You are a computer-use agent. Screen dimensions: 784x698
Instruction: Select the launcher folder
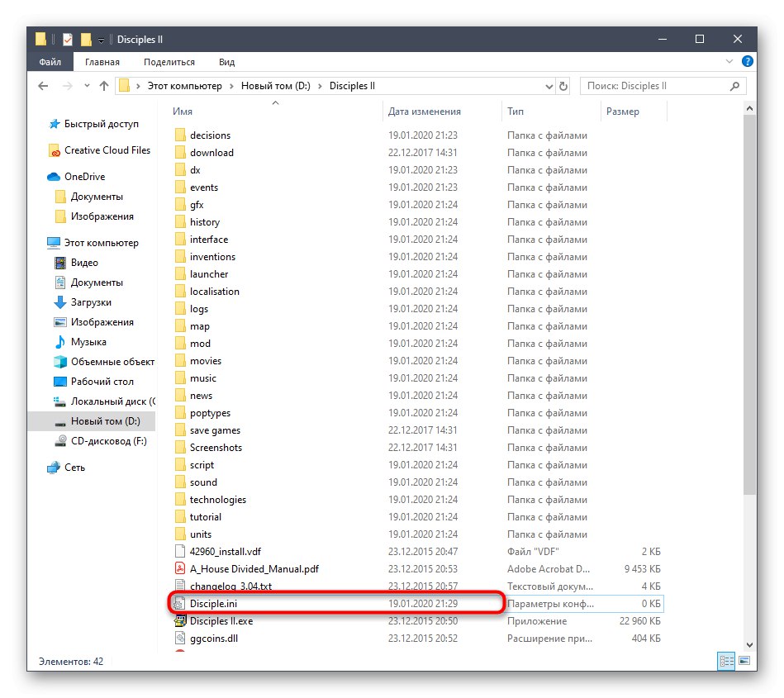coord(208,274)
